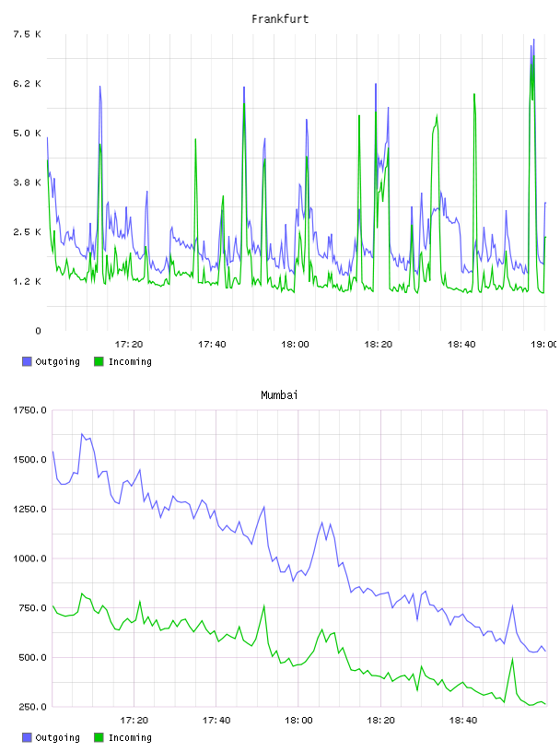Viewport: 560px width, 752px height.
Task: Click the green Incoming swatch under Mumbai chart
Action: 99,737
